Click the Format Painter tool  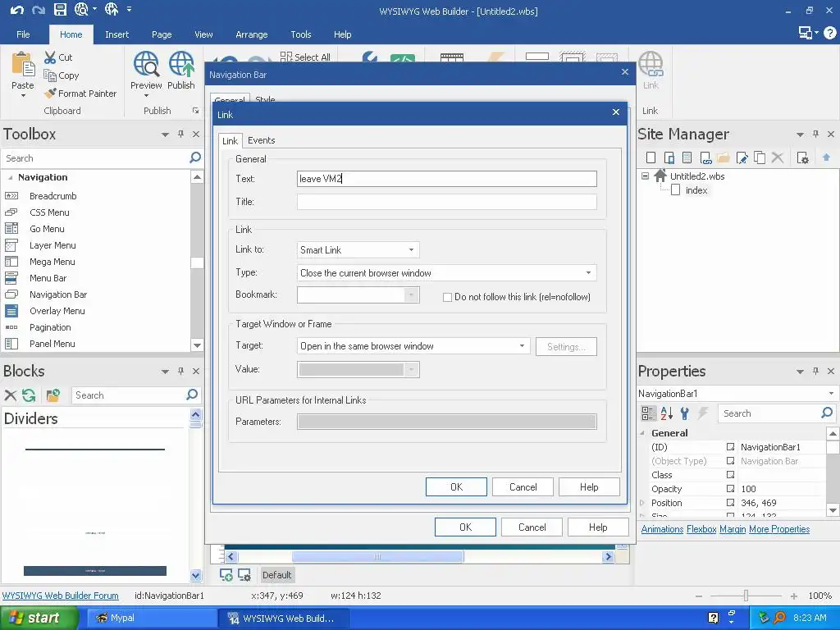pos(80,94)
